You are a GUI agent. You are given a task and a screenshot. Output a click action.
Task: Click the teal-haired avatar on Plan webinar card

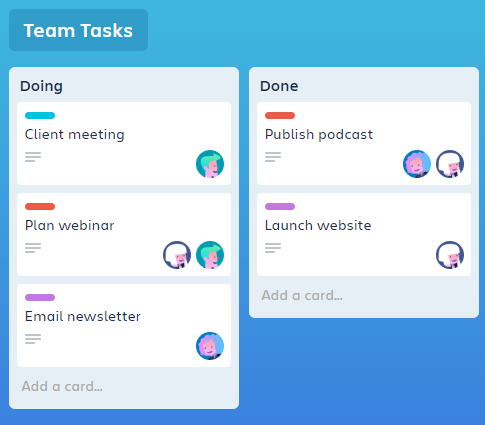pos(210,255)
